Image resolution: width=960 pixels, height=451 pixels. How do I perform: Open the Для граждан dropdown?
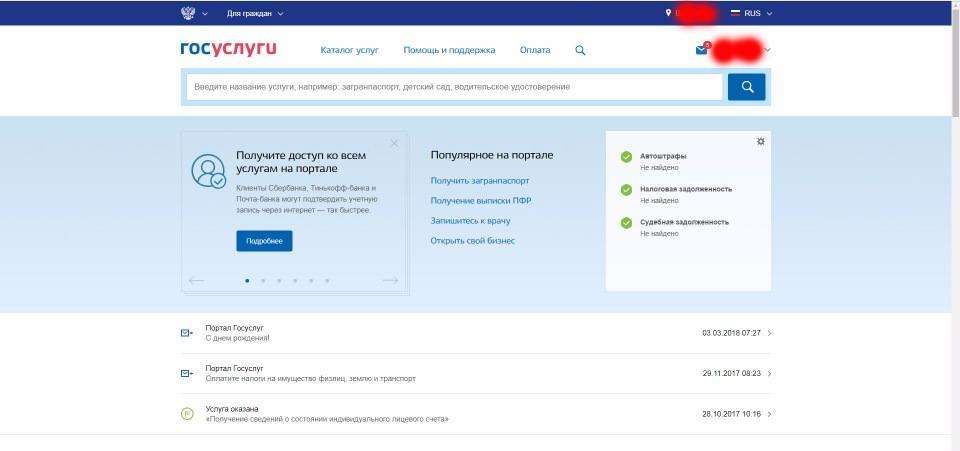255,13
